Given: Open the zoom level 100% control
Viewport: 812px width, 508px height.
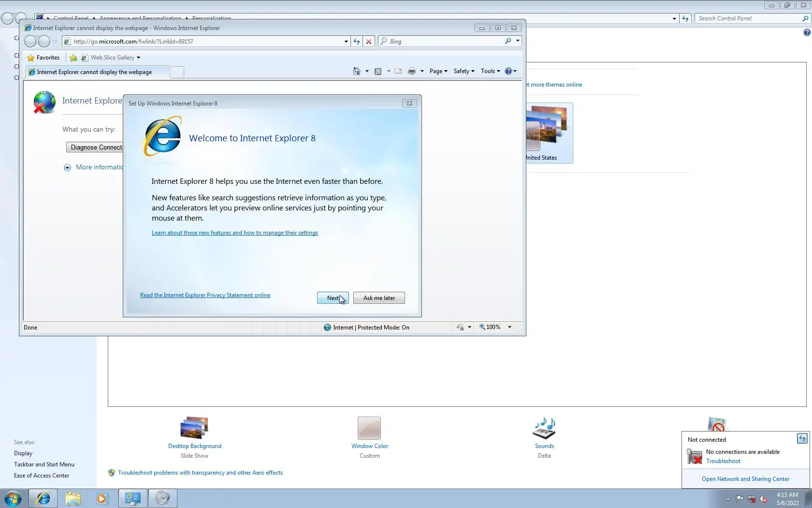Looking at the screenshot, I should click(490, 328).
